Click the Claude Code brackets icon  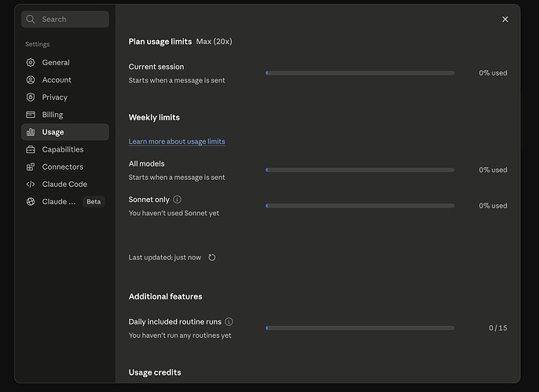coord(31,184)
